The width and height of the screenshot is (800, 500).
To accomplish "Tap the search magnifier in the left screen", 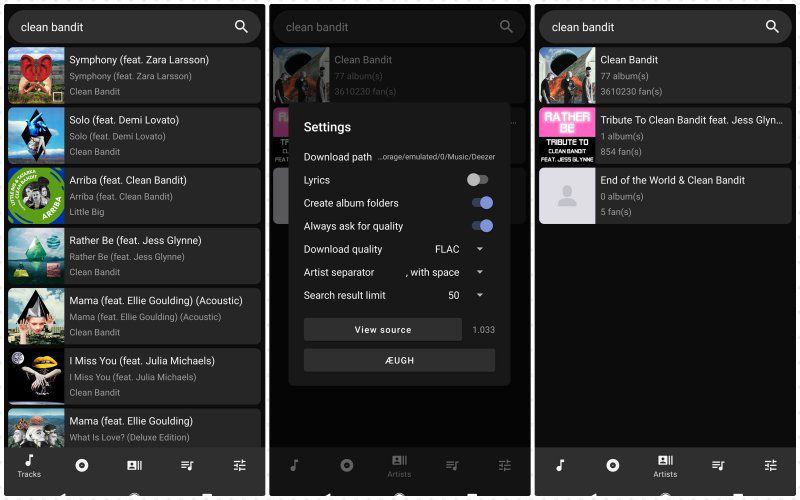I will click(241, 27).
